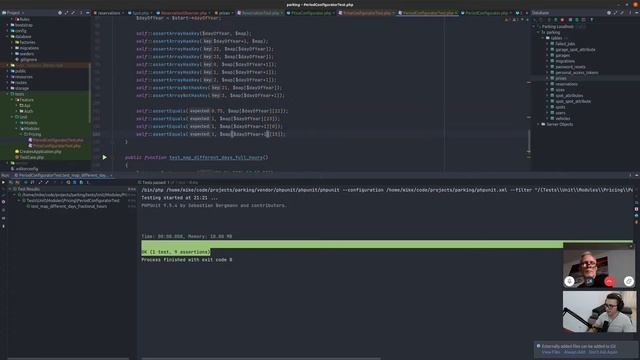The image size is (640, 360).
Task: Select the migrations table in Database tree
Action: pyautogui.click(x=565, y=61)
